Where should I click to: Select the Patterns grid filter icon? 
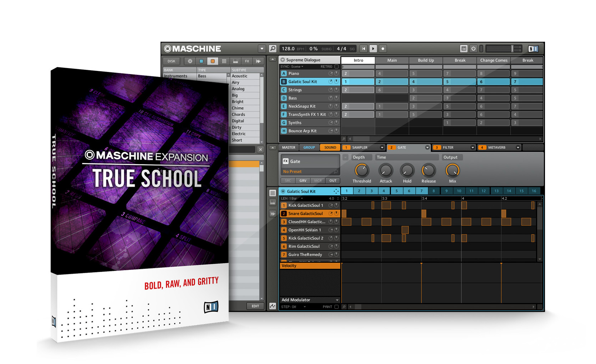[224, 61]
